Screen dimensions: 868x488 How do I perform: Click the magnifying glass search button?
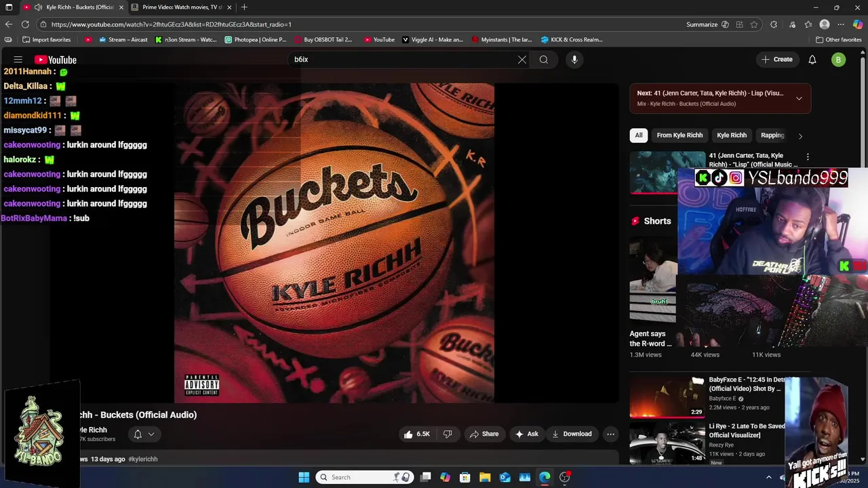(544, 60)
